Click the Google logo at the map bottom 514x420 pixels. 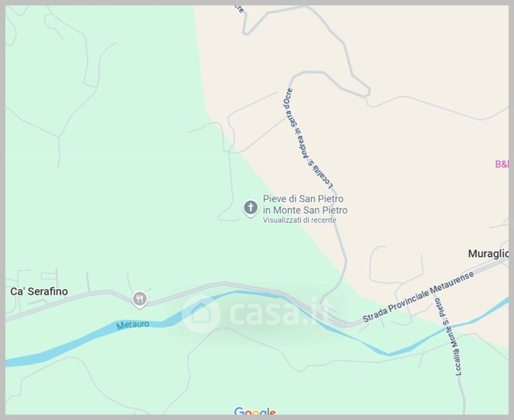(x=255, y=412)
